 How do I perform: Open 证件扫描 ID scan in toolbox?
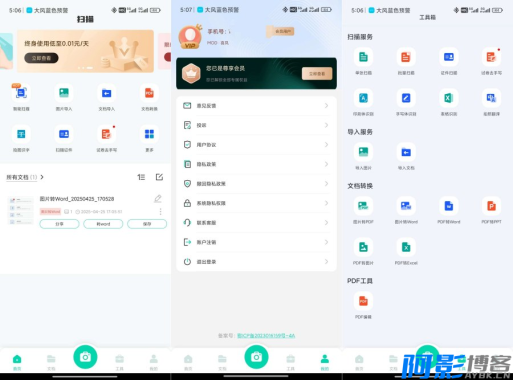[x=449, y=57]
